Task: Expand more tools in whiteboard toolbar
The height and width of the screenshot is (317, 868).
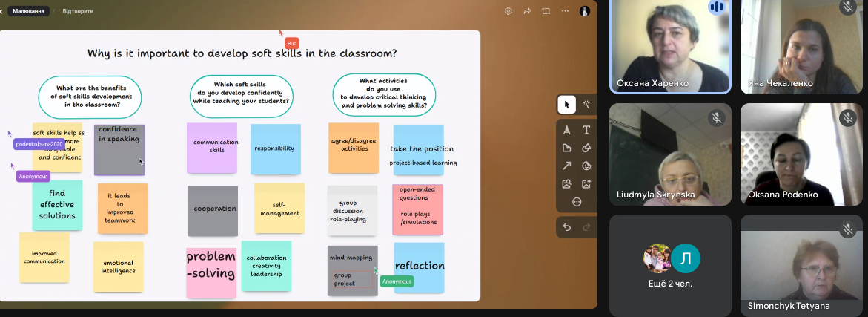Action: [x=577, y=201]
